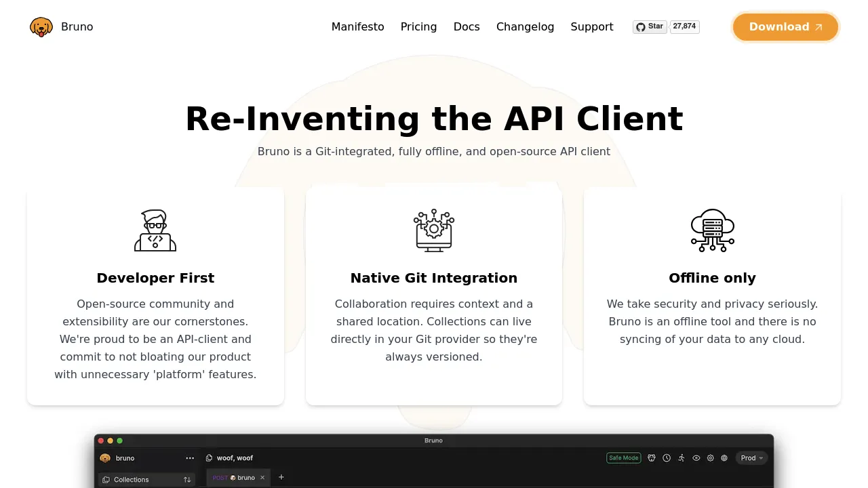
Task: Click the Native Git Integration heading
Action: (x=434, y=278)
